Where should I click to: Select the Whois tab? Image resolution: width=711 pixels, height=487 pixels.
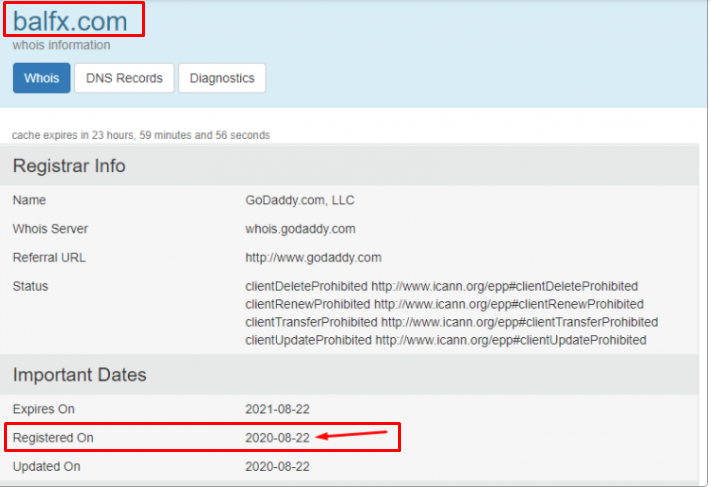tap(42, 78)
